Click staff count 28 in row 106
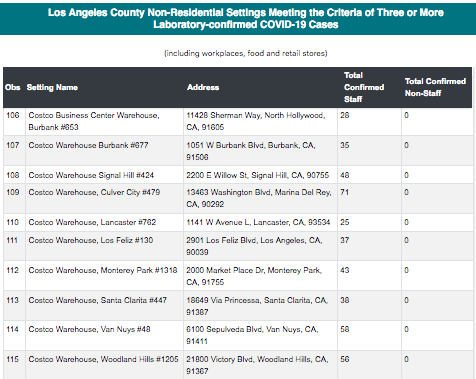This screenshot has height=379, width=476. pyautogui.click(x=345, y=115)
